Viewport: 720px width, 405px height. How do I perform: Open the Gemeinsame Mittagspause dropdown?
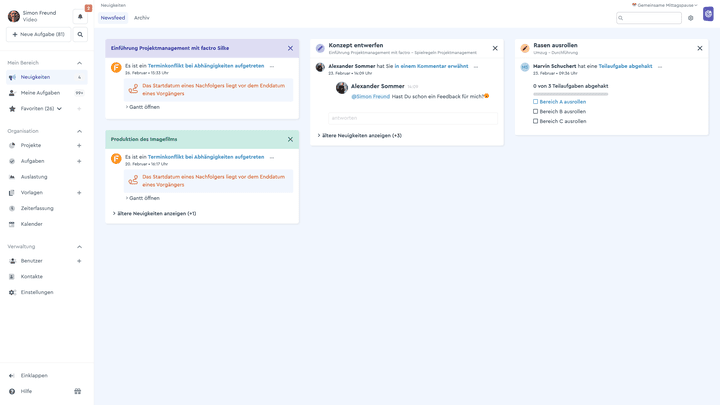coord(665,5)
